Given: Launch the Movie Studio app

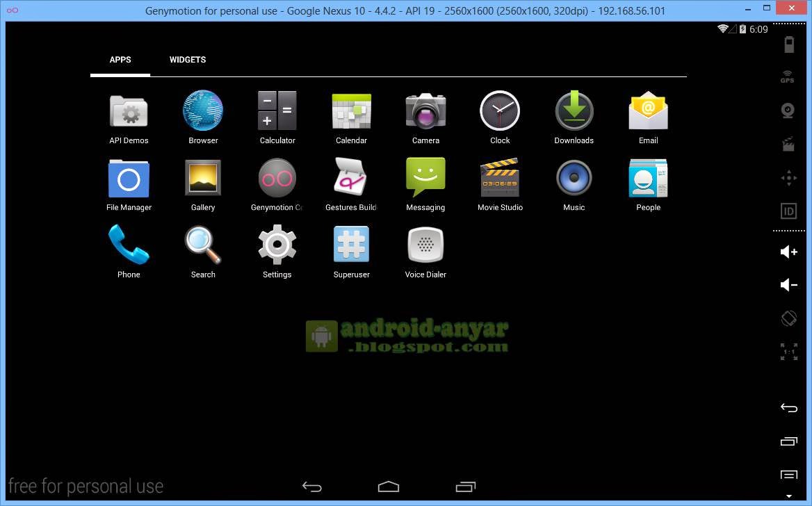Looking at the screenshot, I should pos(500,184).
